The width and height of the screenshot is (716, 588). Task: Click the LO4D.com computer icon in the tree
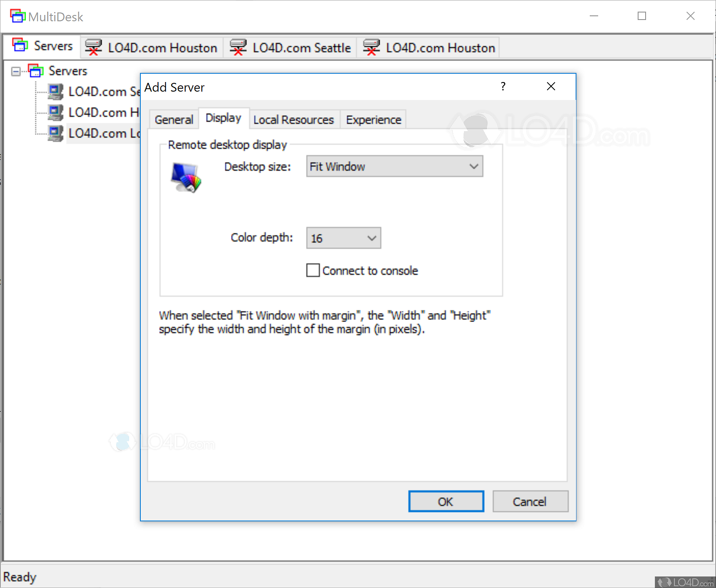coord(55,92)
